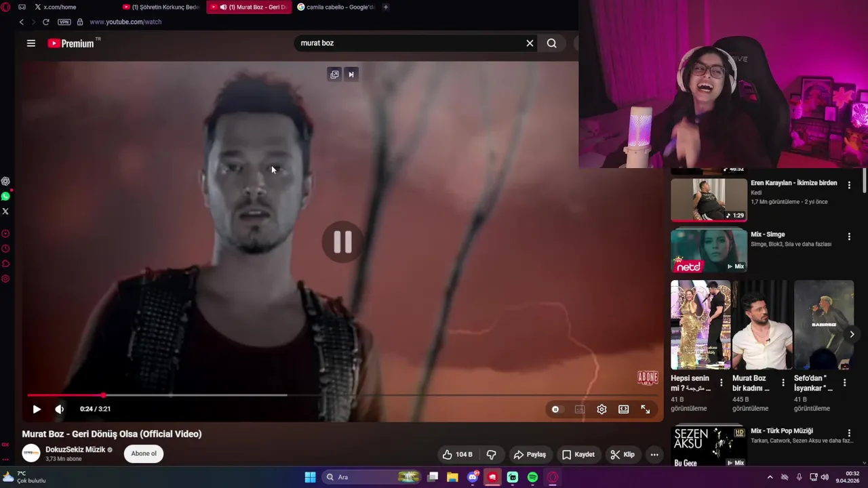Go back in browser history
Screen dimensions: 868x488
(x=22, y=22)
